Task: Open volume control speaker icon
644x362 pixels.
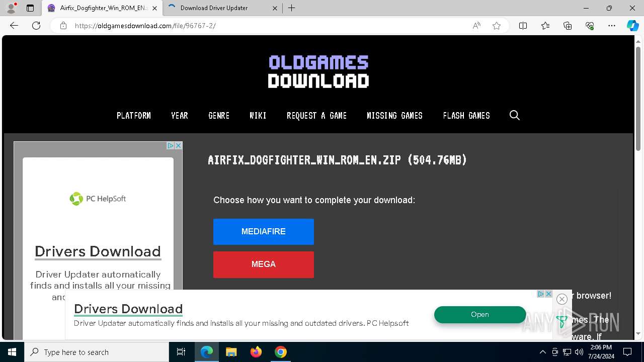Action: point(579,352)
